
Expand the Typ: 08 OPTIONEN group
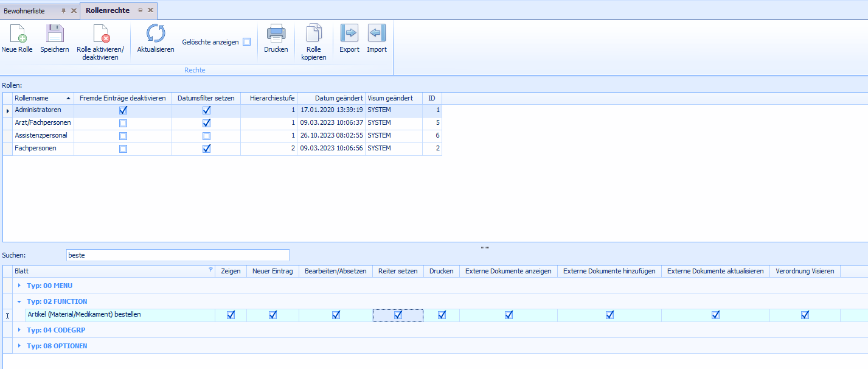pos(19,346)
